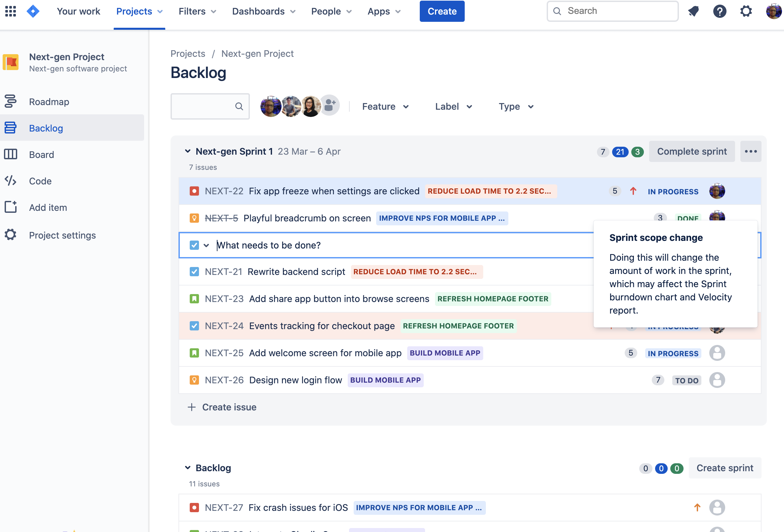The image size is (784, 532).
Task: Open the Dashboards menu
Action: point(264,11)
